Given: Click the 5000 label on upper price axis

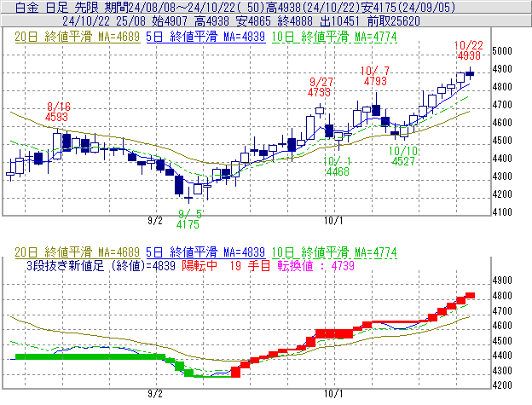Looking at the screenshot, I should [502, 51].
